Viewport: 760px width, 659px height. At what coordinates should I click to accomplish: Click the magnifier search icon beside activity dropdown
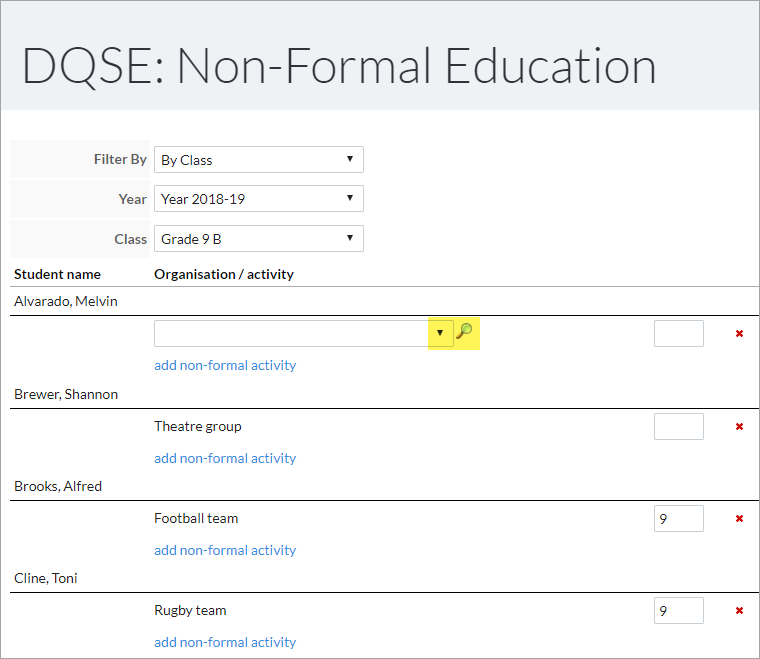click(464, 331)
